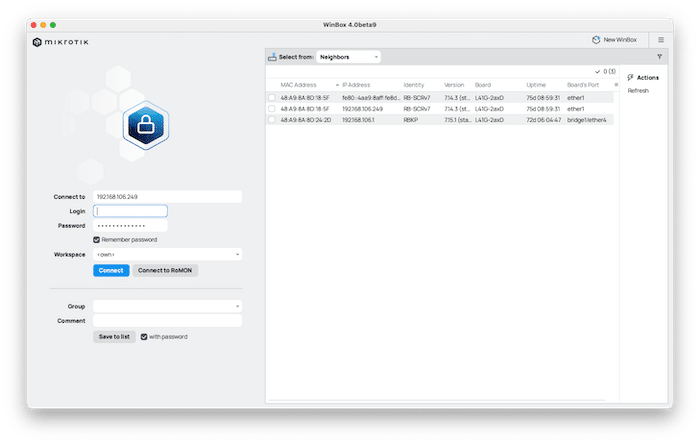This screenshot has width=700, height=444.
Task: Click the Actions heading
Action: coord(647,78)
